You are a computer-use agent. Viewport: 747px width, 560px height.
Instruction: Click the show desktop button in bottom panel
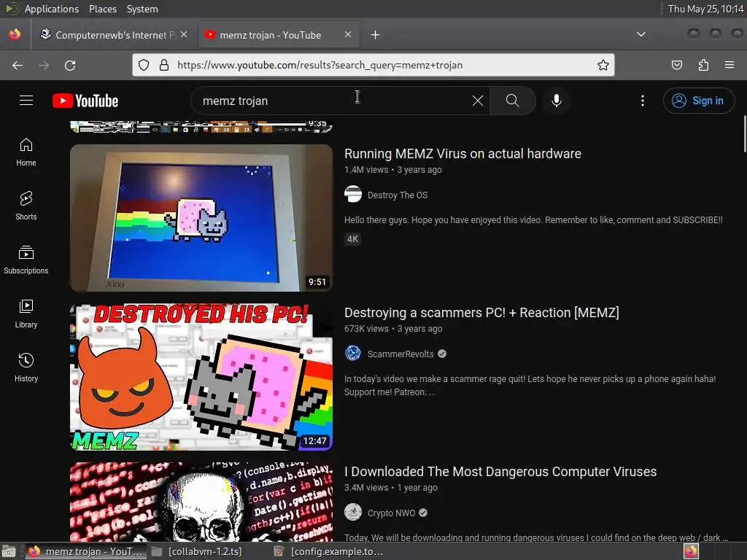[9, 551]
